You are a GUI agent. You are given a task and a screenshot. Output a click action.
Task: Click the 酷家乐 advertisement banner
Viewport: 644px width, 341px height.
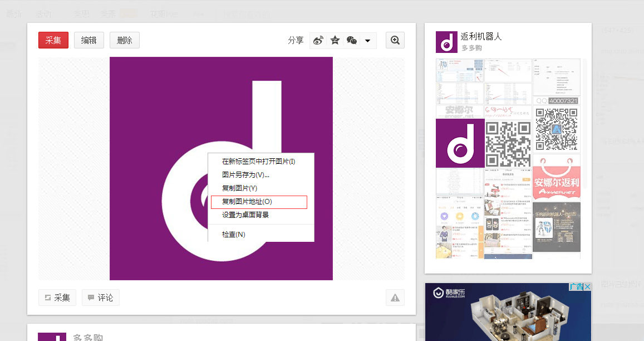tap(508, 312)
